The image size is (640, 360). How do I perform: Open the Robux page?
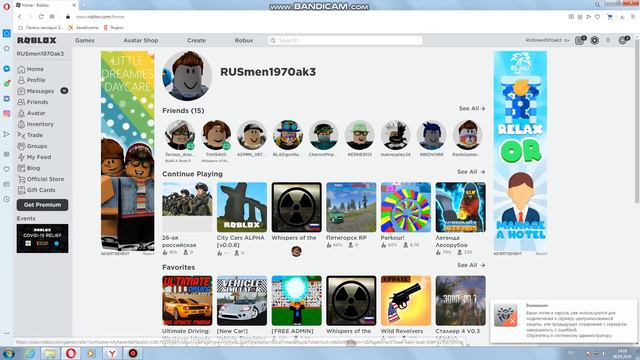point(244,40)
